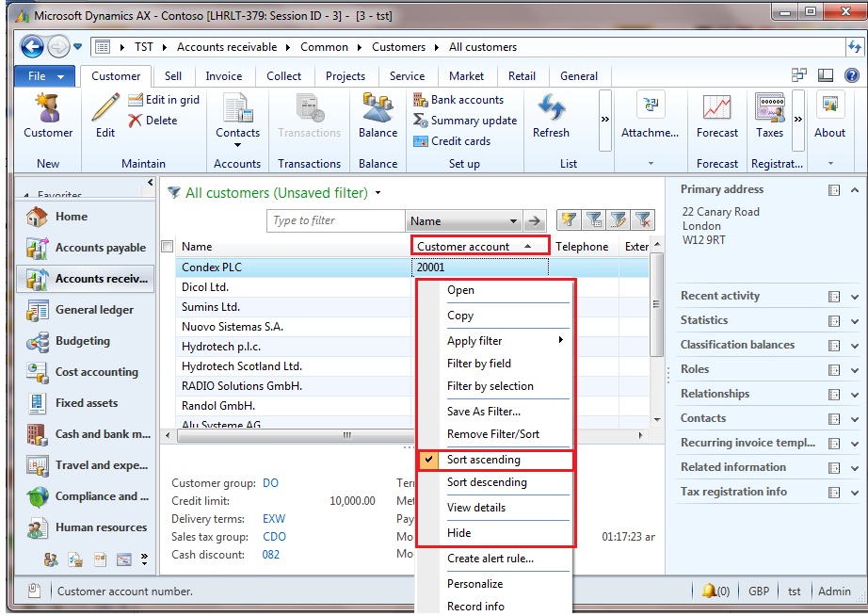Click the address bar refresh arrows icon

pos(855,47)
